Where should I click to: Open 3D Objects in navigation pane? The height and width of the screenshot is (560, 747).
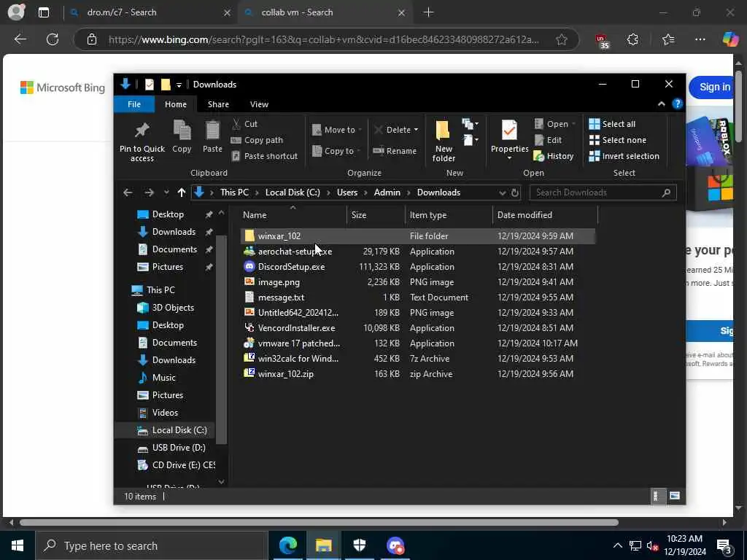[x=172, y=308]
